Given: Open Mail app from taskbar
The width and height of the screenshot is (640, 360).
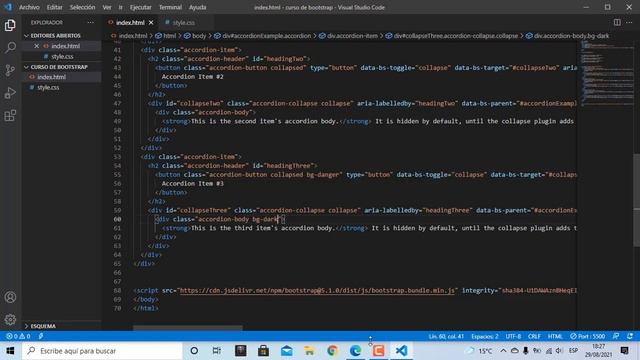Looking at the screenshot, I should 287,351.
